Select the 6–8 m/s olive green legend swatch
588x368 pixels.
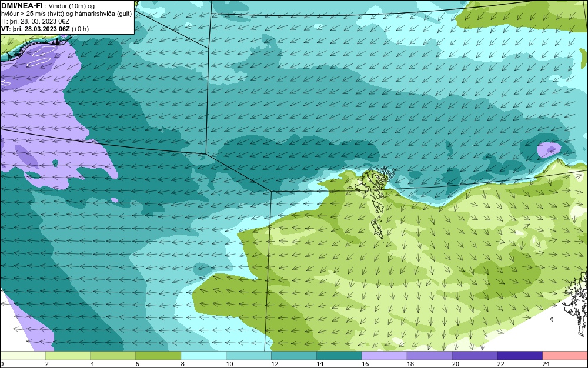(x=158, y=356)
